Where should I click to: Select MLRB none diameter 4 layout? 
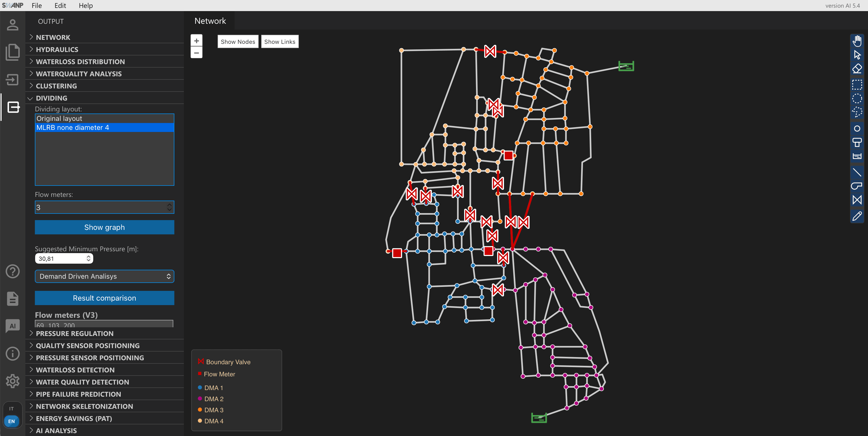[x=104, y=127]
